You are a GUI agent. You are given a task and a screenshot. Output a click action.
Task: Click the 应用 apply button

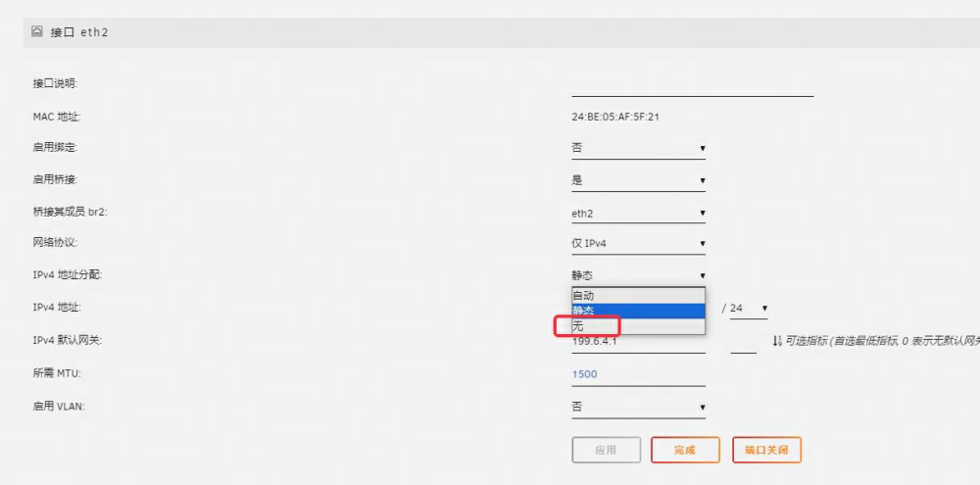click(607, 450)
